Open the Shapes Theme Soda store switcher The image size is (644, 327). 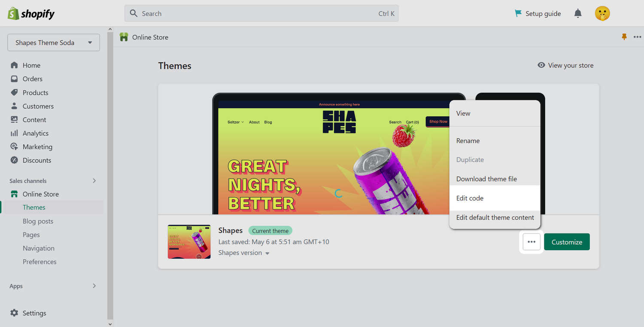54,42
